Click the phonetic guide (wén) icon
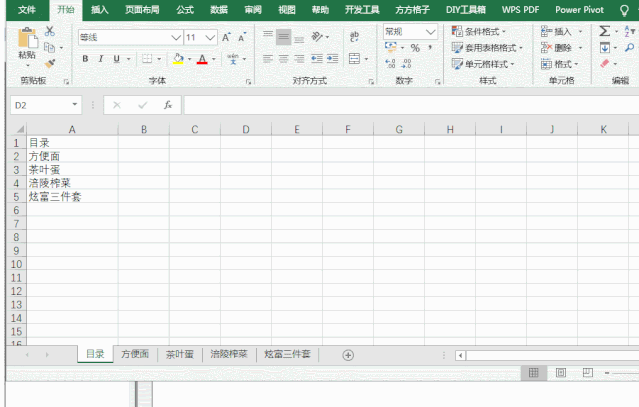639x407 pixels. (x=233, y=59)
